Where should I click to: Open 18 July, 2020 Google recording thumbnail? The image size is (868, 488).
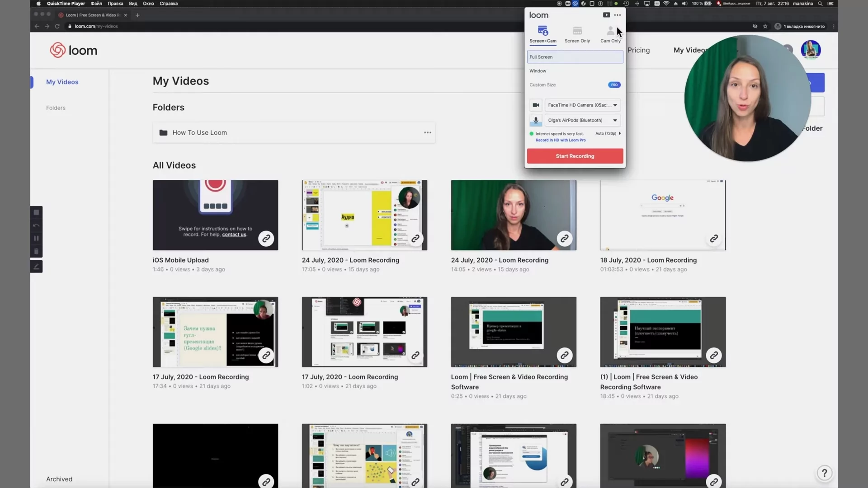[x=663, y=215]
